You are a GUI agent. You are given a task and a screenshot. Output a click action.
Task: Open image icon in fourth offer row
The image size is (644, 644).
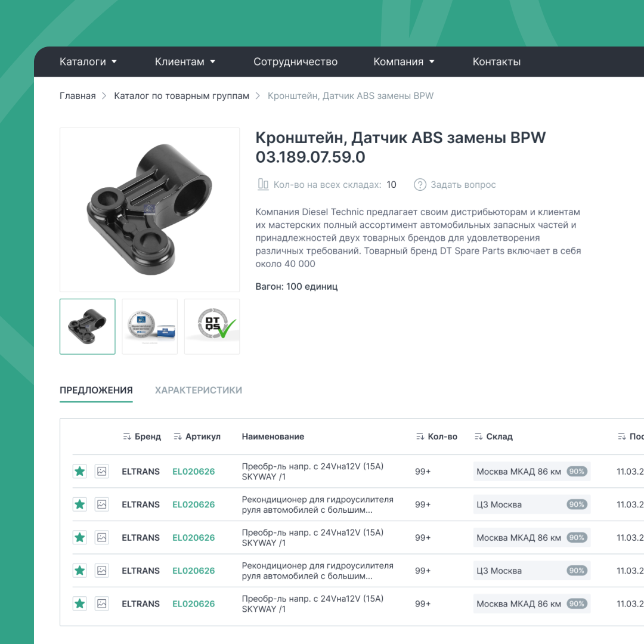[102, 571]
